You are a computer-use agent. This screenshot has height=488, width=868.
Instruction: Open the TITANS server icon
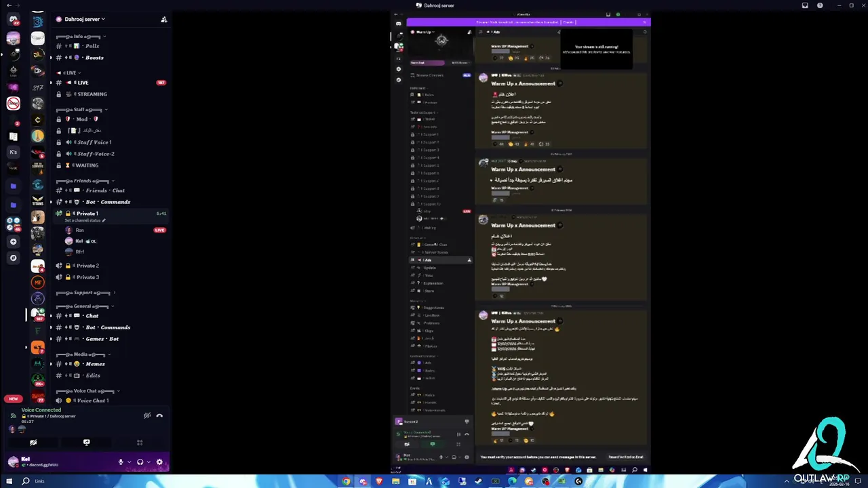(x=38, y=201)
